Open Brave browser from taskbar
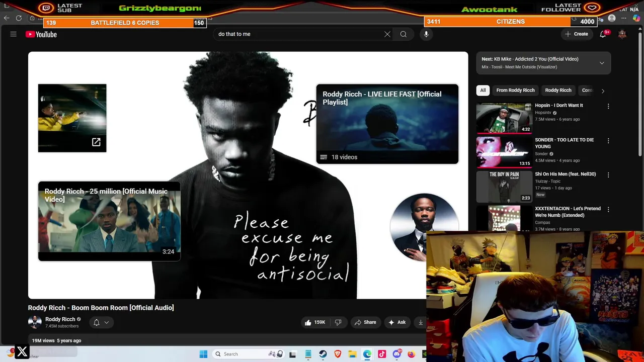 click(x=338, y=354)
